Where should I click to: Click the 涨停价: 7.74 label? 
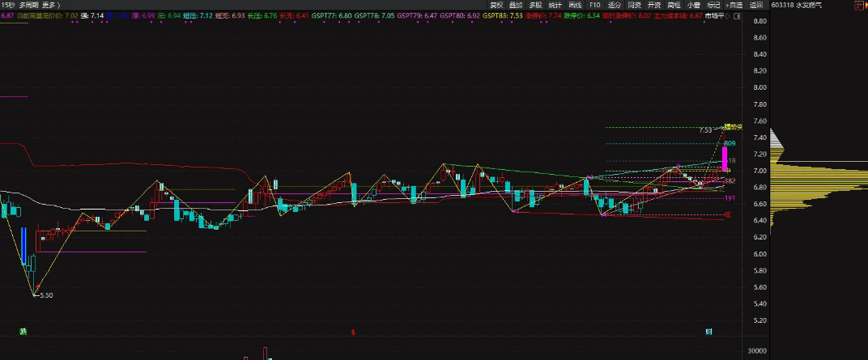(x=543, y=15)
